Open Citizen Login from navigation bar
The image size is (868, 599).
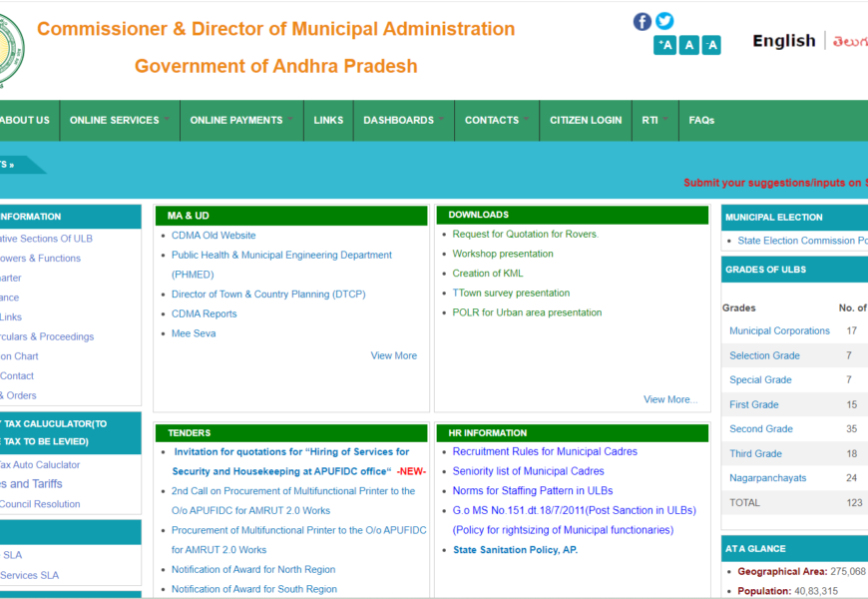click(x=586, y=121)
